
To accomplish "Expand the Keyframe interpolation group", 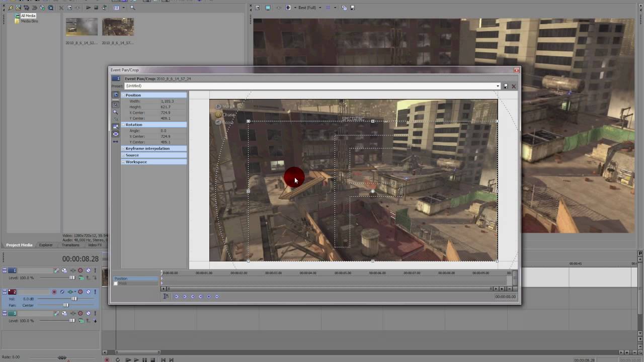I will pyautogui.click(x=123, y=148).
